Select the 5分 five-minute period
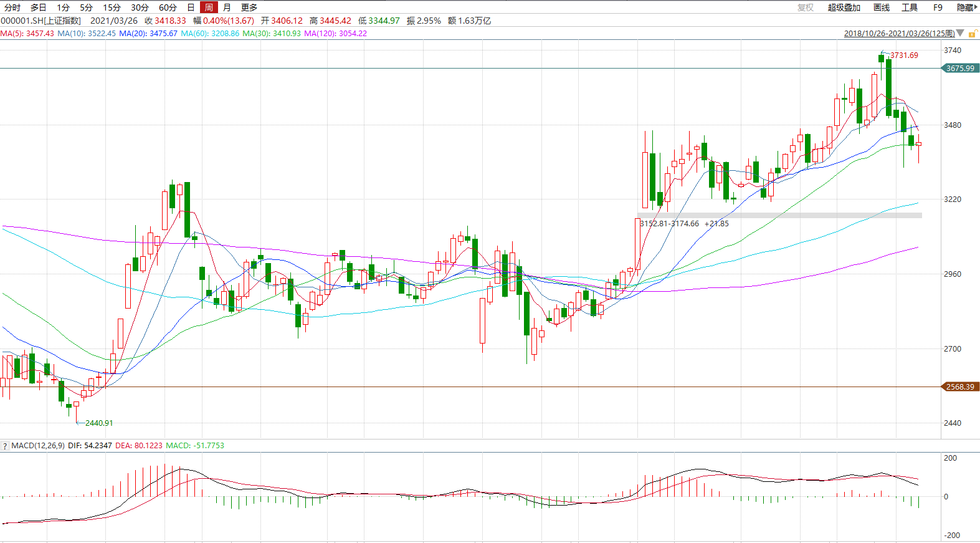Screen dimensions: 980x543 point(86,7)
